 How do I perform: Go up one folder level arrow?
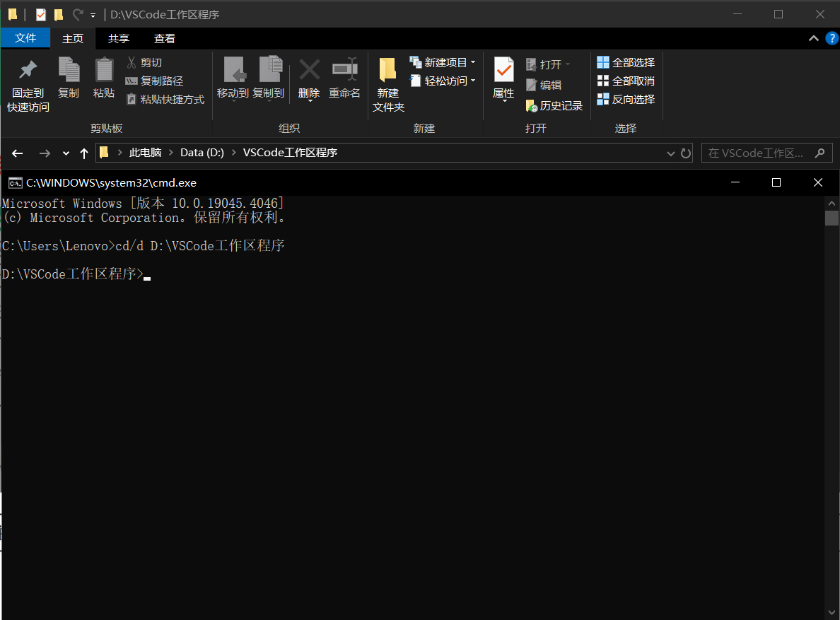[83, 153]
